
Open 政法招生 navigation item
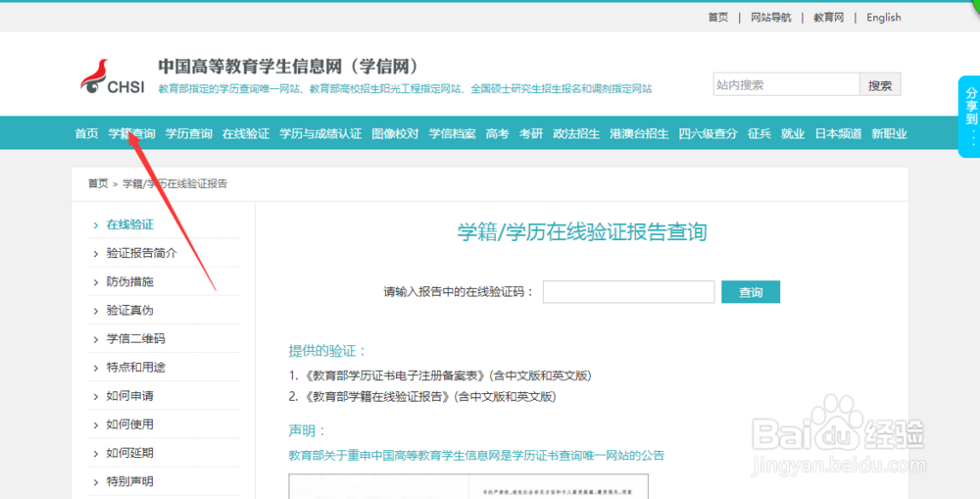tap(576, 133)
